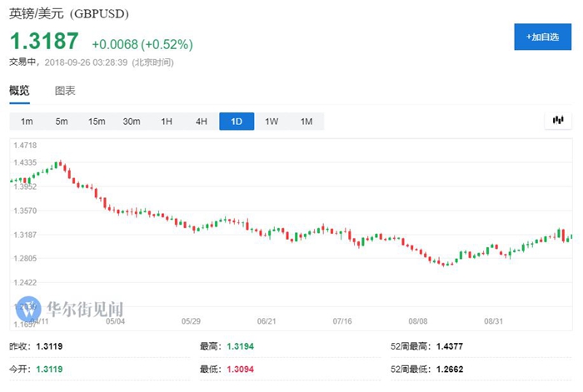
Task: Select the 5m timeframe
Action: (x=62, y=122)
